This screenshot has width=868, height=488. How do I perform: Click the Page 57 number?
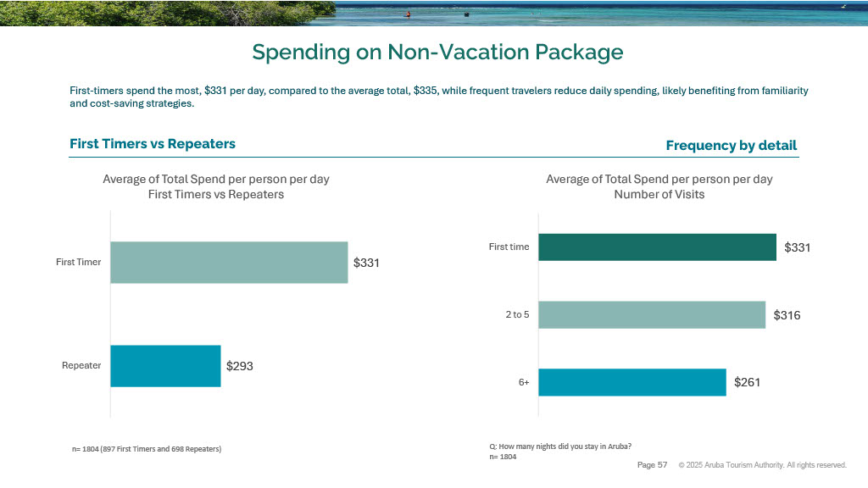click(652, 465)
